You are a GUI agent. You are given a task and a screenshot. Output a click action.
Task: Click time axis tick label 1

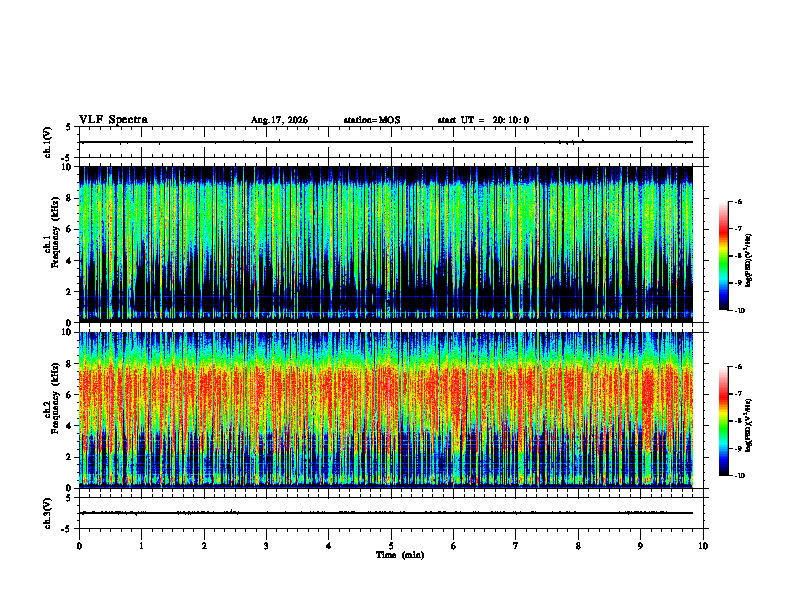[x=141, y=546]
